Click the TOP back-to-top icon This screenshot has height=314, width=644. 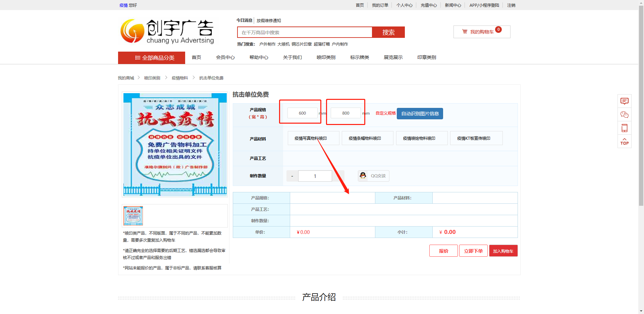pos(624,141)
